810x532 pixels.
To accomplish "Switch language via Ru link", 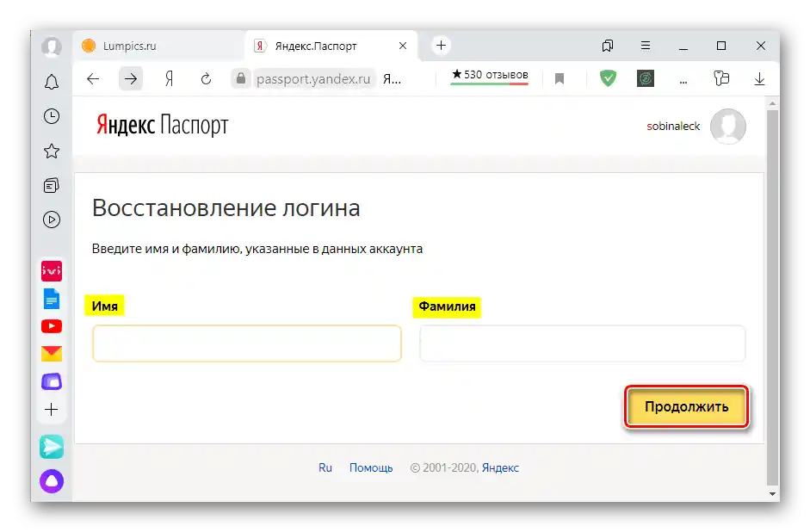I will (325, 467).
